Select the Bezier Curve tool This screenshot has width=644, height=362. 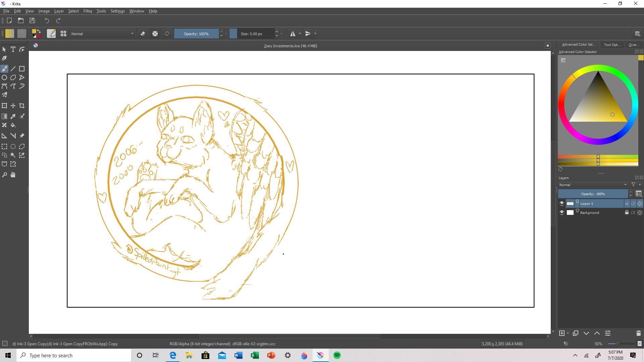click(x=4, y=86)
